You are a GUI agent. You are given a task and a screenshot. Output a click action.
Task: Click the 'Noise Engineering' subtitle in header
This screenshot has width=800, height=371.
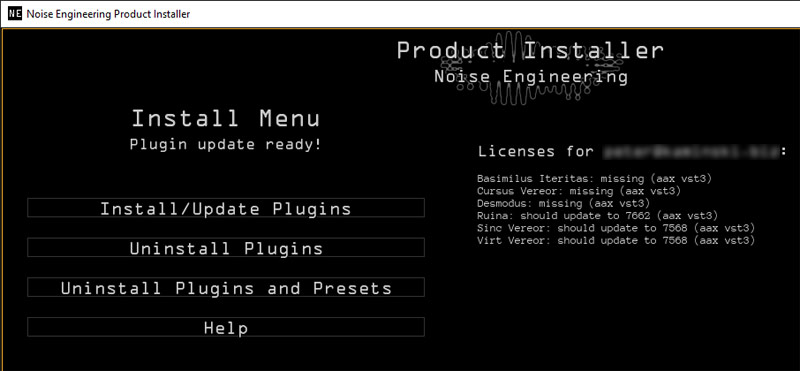click(531, 77)
